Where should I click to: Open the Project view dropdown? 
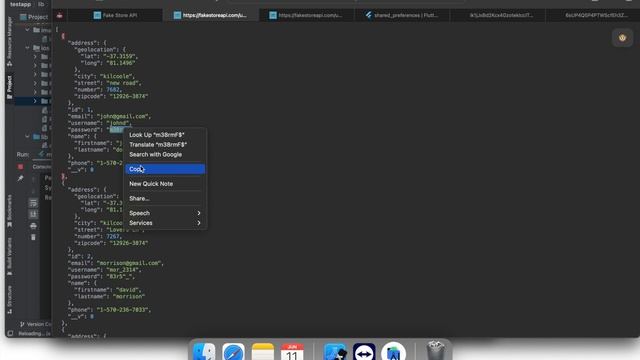(34, 17)
